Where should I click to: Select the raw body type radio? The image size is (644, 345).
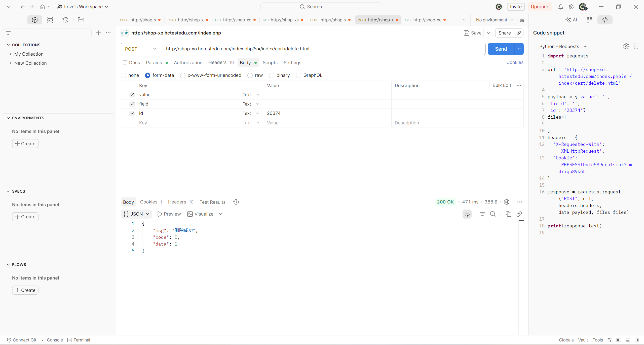pyautogui.click(x=250, y=75)
